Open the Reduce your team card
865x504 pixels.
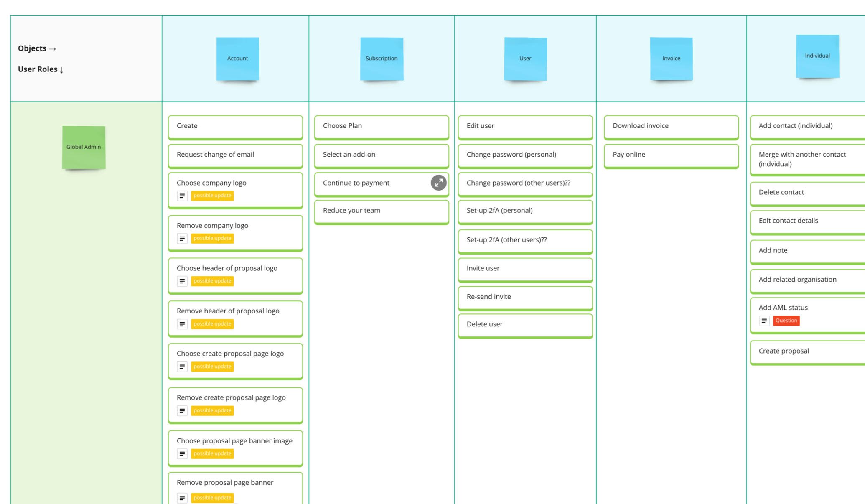tap(381, 211)
